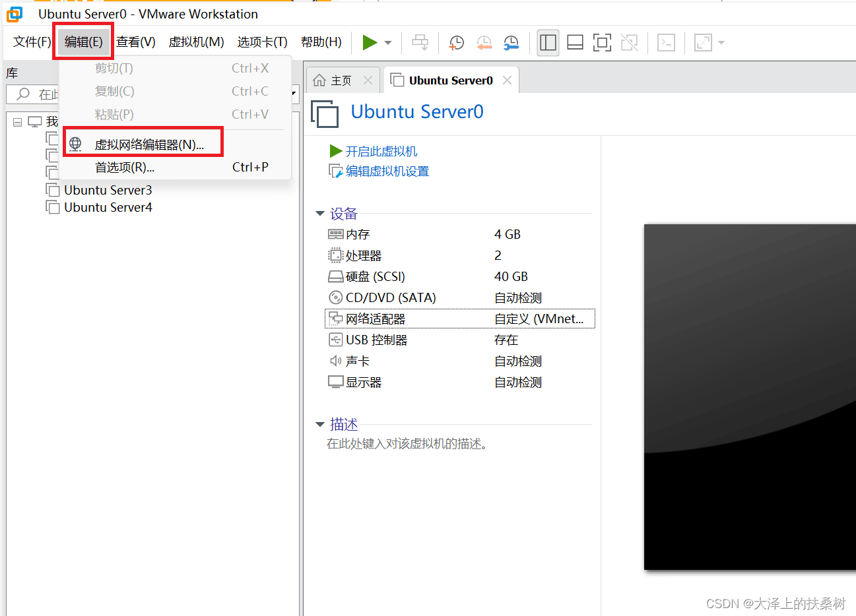Click the USB controller icon

click(x=336, y=340)
